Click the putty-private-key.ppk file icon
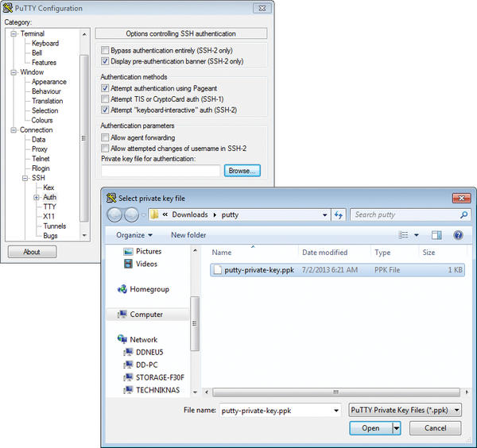This screenshot has height=448, width=477. coord(217,270)
